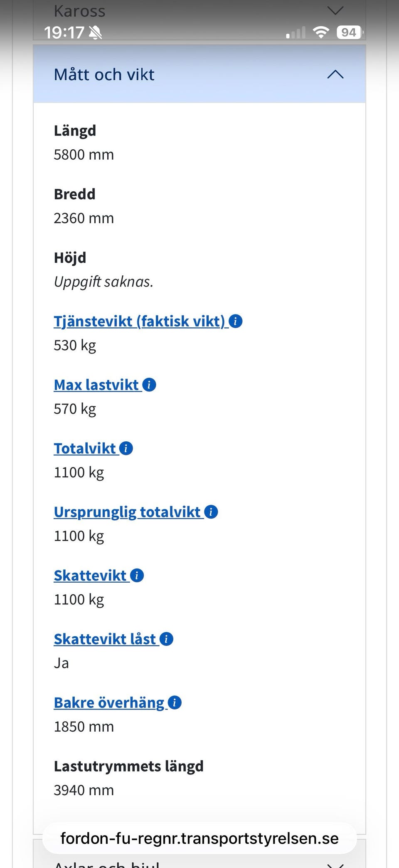Tap info icon next to Skattevikt låst

(x=167, y=640)
